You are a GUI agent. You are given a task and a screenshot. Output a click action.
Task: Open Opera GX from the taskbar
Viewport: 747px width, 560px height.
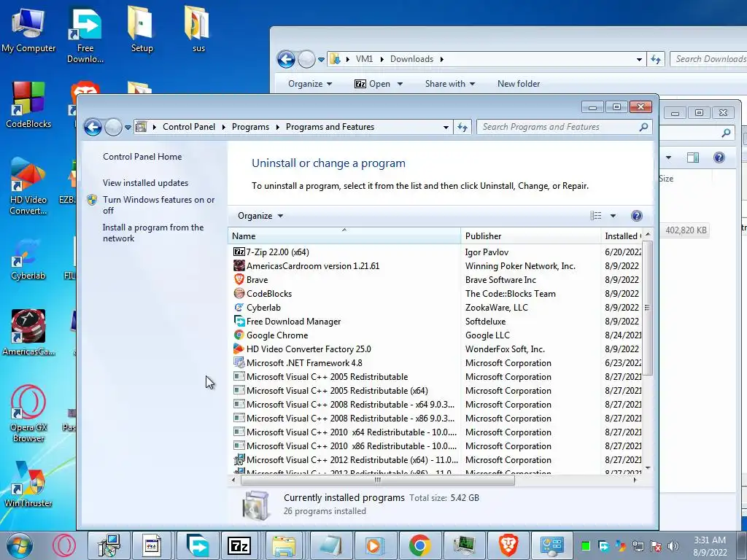point(64,545)
